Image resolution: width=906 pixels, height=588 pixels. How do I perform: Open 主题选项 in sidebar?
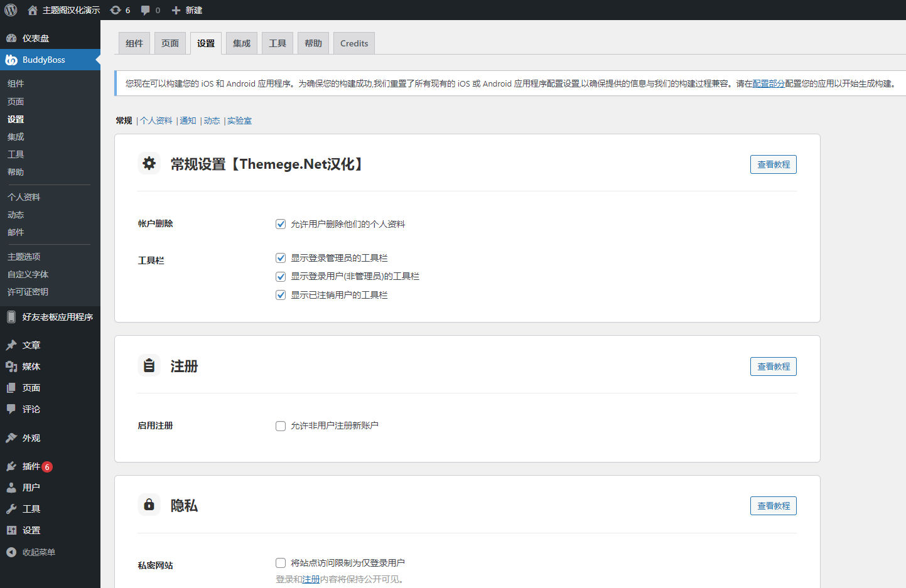(24, 257)
